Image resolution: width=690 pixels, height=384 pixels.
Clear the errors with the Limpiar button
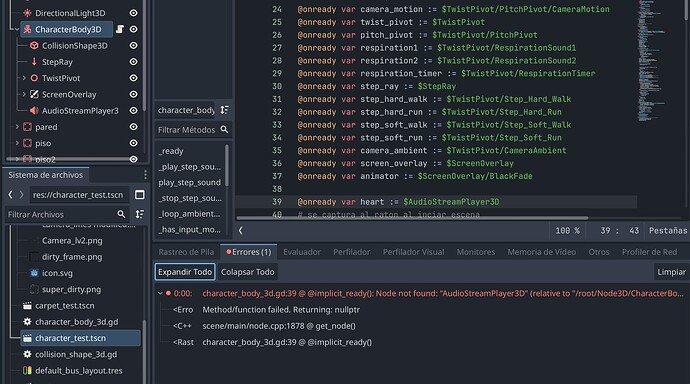click(x=671, y=272)
